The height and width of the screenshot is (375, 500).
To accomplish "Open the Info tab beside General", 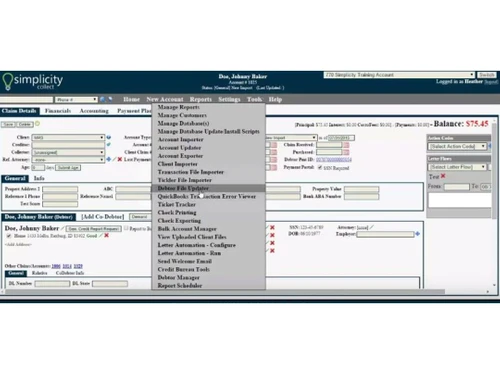I will (39, 178).
